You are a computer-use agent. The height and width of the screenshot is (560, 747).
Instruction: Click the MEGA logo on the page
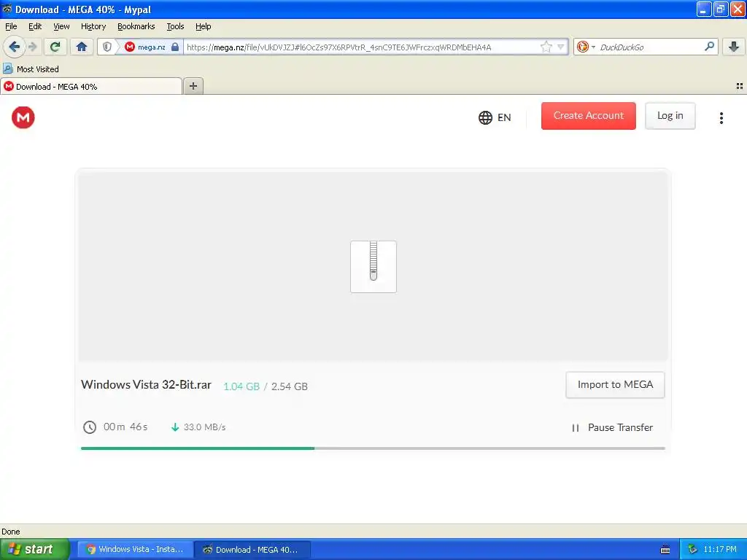(23, 117)
